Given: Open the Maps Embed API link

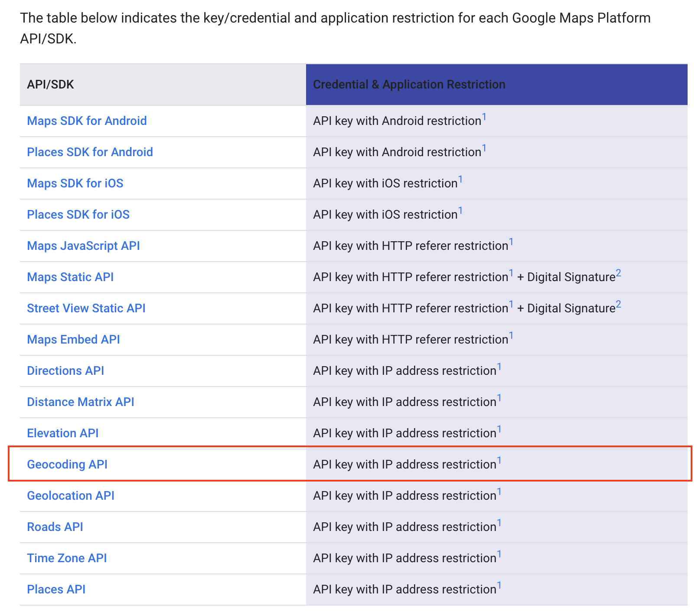Looking at the screenshot, I should click(73, 339).
